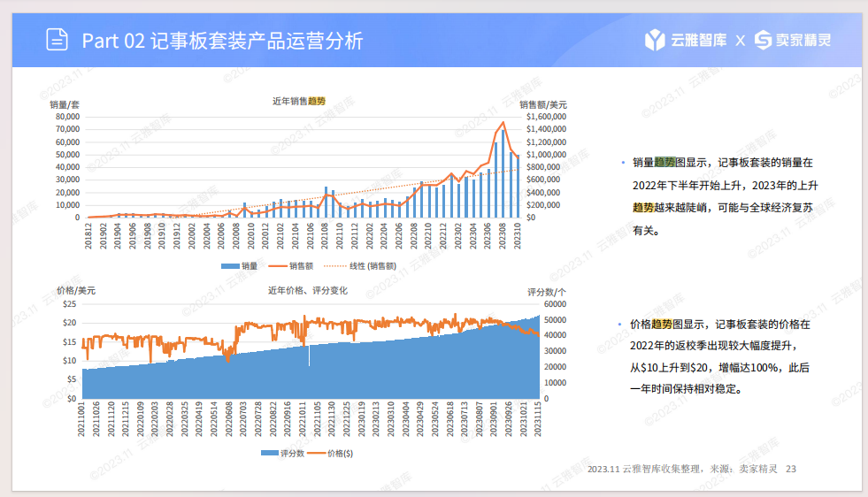
Task: Click the dotted 线性 (销售额) legend marker
Action: coord(334,266)
